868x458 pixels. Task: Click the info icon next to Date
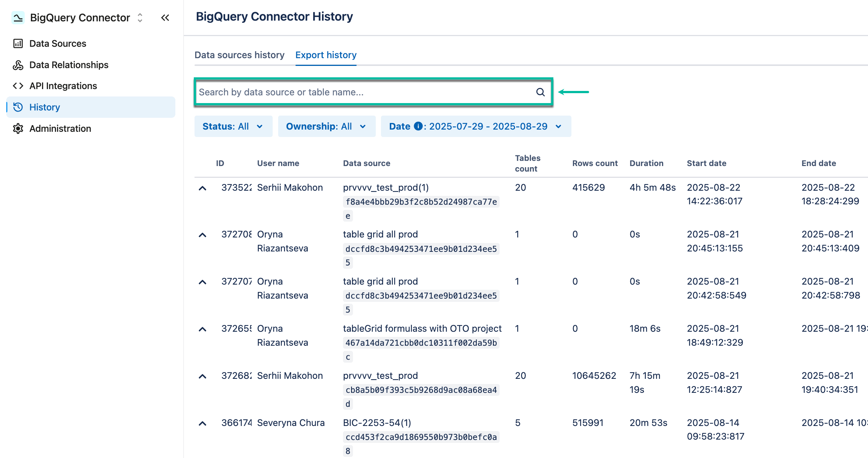(x=418, y=126)
